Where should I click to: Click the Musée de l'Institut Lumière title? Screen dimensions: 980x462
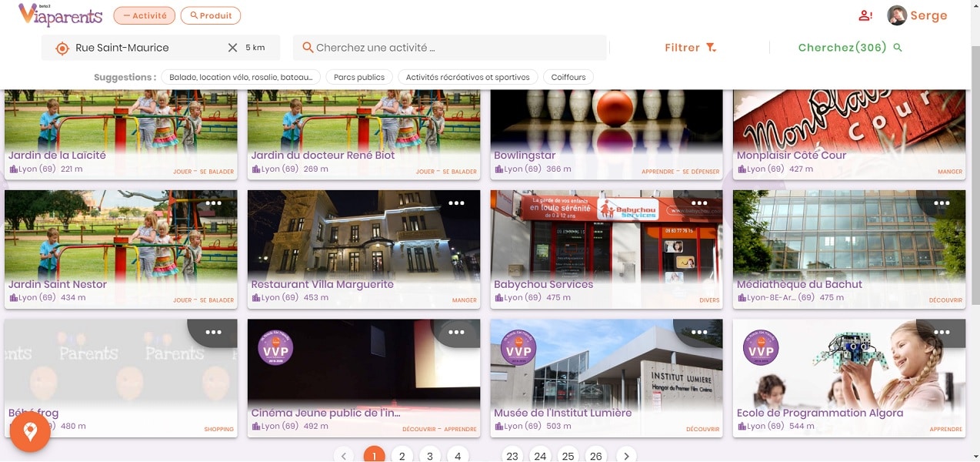pyautogui.click(x=563, y=413)
